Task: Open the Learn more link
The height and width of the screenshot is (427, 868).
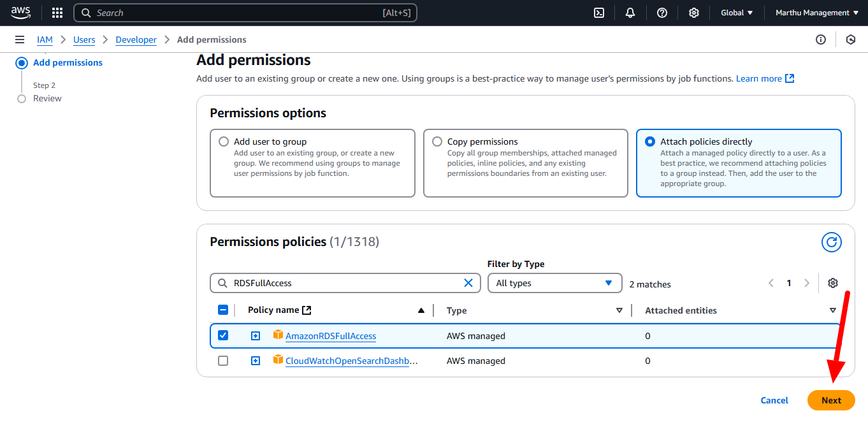Action: 765,78
